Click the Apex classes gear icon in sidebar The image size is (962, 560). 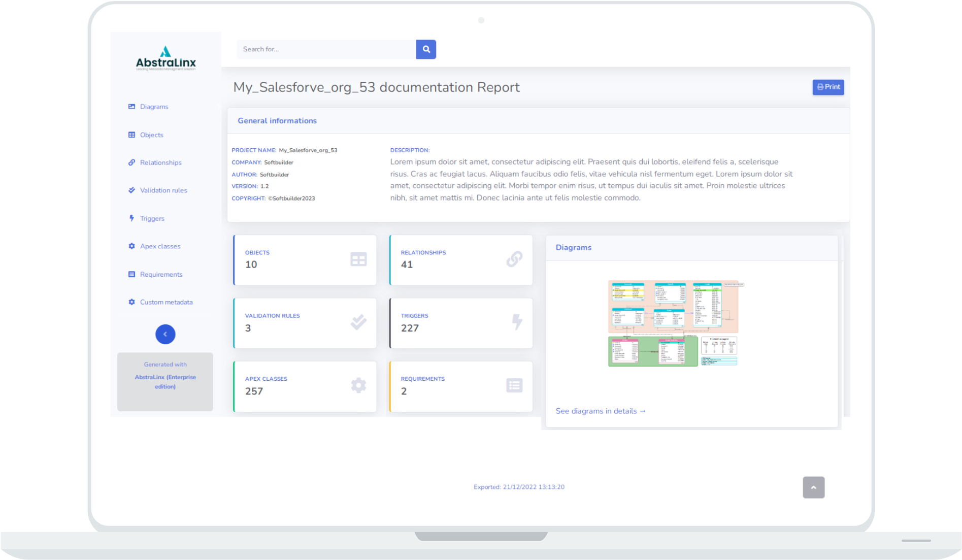click(x=131, y=246)
